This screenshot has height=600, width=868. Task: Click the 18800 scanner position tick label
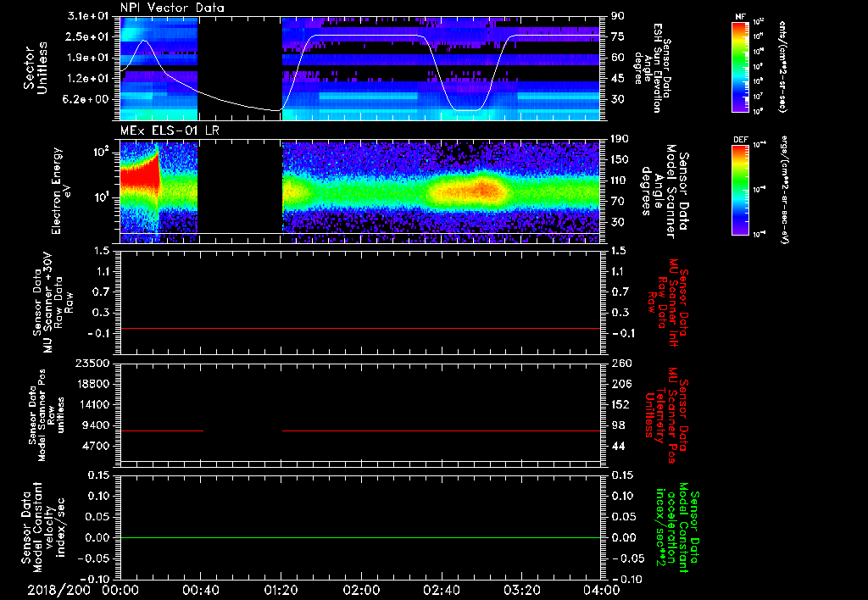[x=92, y=384]
